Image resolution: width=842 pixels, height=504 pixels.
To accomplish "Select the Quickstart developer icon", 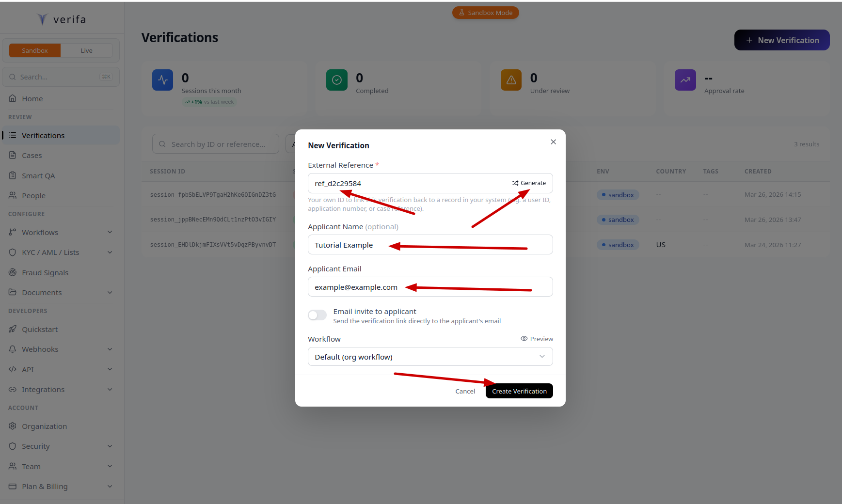I will point(13,329).
